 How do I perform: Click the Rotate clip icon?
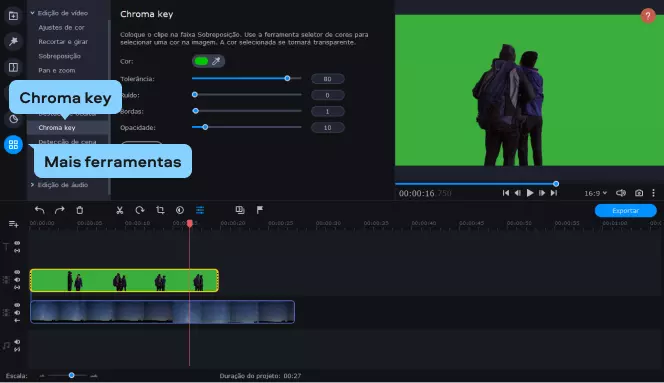tap(140, 210)
